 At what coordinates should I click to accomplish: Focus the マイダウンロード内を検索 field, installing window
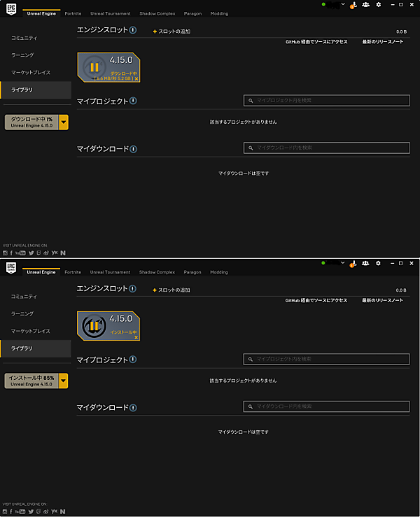point(326,406)
